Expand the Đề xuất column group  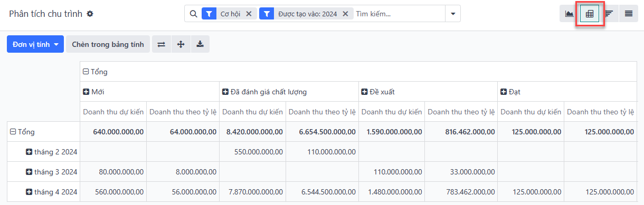click(378, 92)
